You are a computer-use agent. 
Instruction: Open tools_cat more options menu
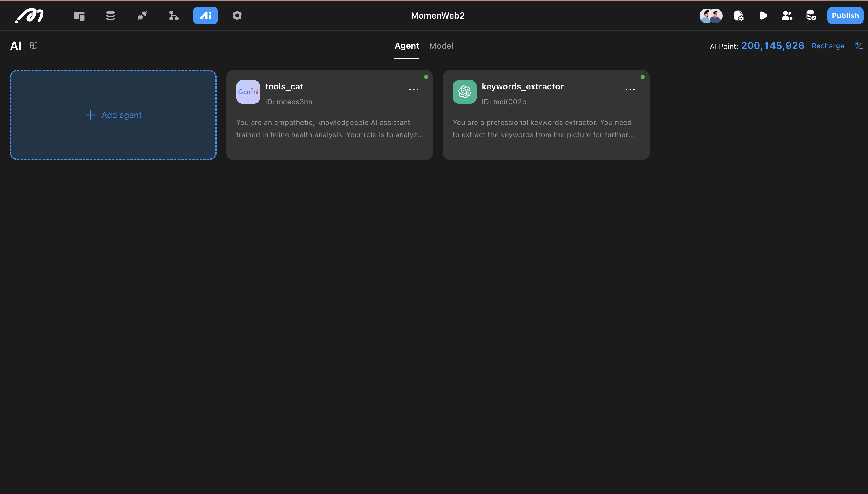pyautogui.click(x=413, y=89)
